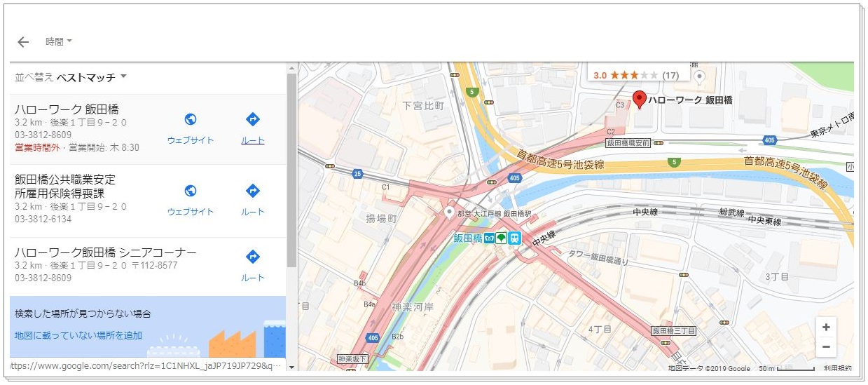
Task: Zoom in the map with plus button
Action: click(x=826, y=327)
